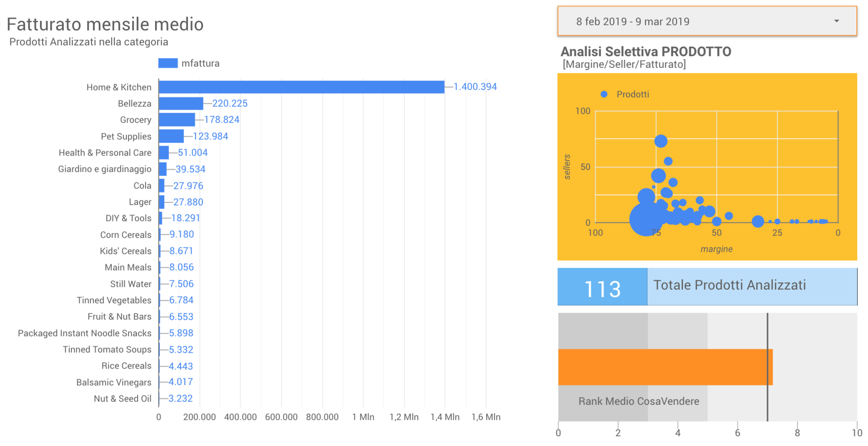868x446 pixels.
Task: Click the Home & Kitchen category label
Action: tap(119, 87)
